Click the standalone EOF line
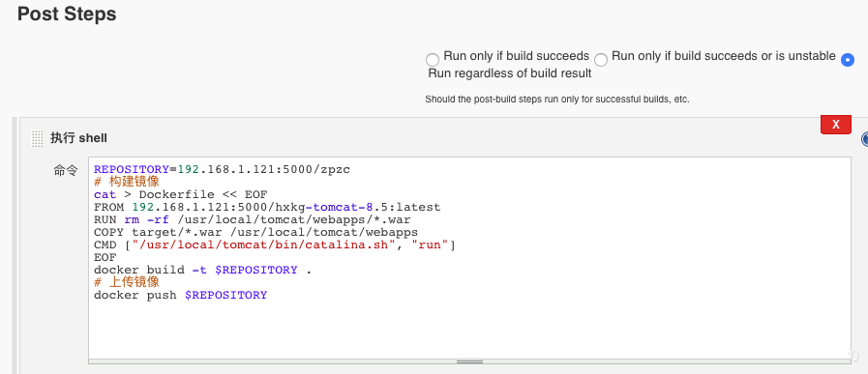Image resolution: width=868 pixels, height=374 pixels. tap(105, 257)
